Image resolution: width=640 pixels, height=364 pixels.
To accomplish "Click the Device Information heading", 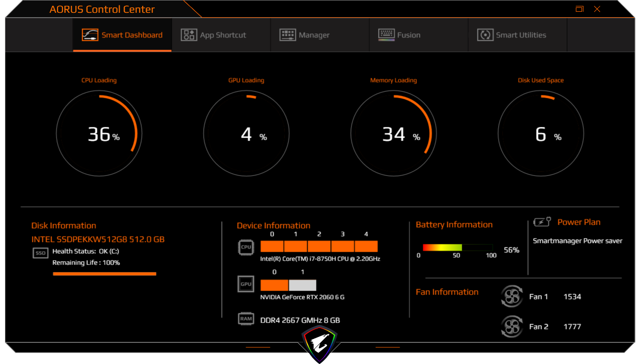I will (274, 226).
